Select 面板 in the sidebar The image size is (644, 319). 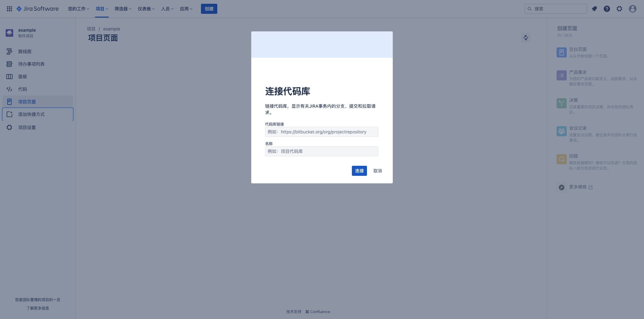38,77
